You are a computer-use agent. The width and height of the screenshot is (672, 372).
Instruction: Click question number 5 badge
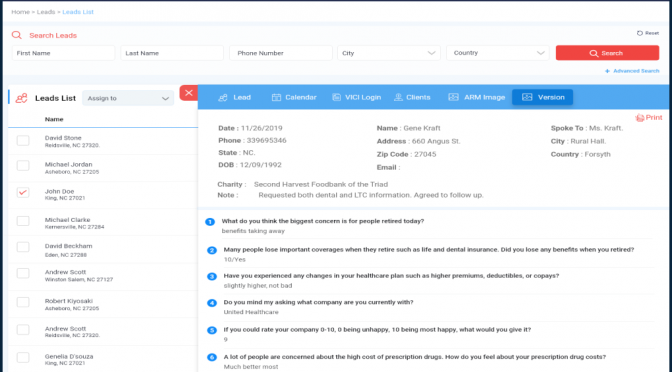212,330
